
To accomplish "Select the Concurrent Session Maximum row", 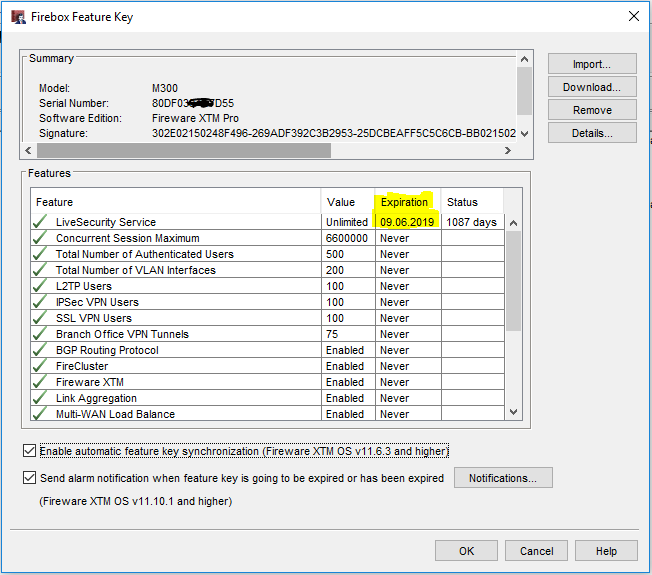I will tap(268, 238).
